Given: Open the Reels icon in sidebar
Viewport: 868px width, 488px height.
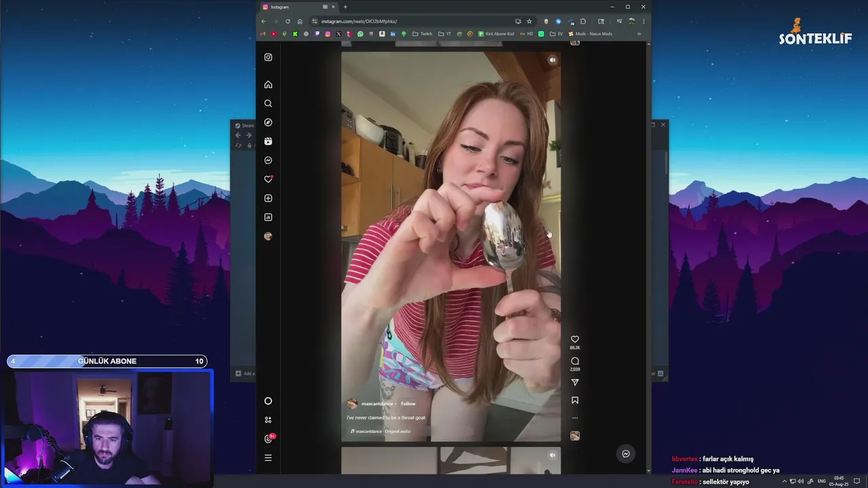Looking at the screenshot, I should pos(268,142).
